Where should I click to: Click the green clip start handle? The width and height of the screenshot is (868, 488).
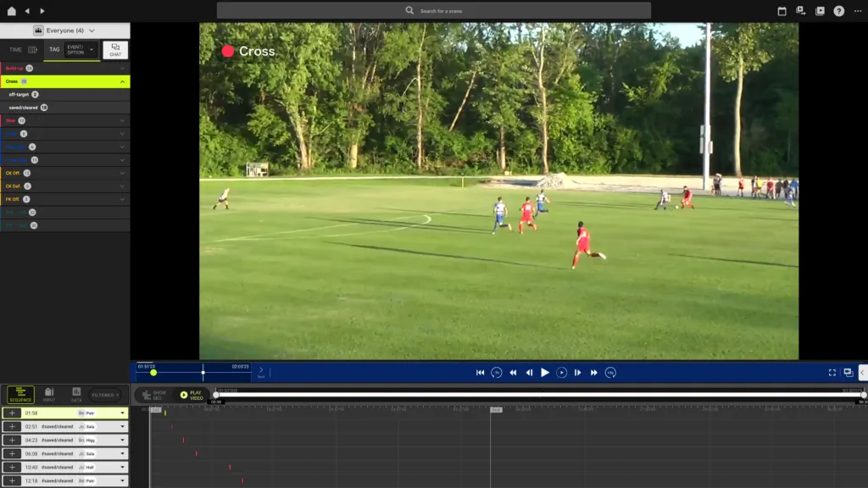point(153,373)
